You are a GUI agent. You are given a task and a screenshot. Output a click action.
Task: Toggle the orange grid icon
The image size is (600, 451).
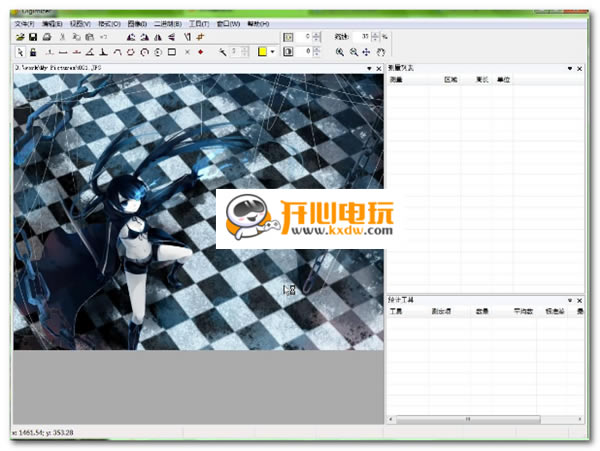coord(200,37)
